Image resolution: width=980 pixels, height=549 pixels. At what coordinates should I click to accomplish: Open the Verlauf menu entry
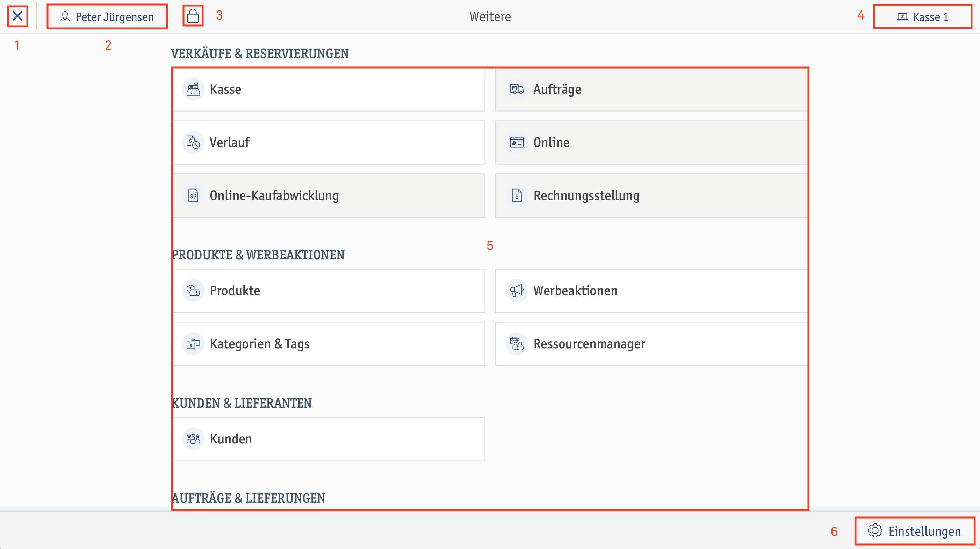pyautogui.click(x=329, y=142)
